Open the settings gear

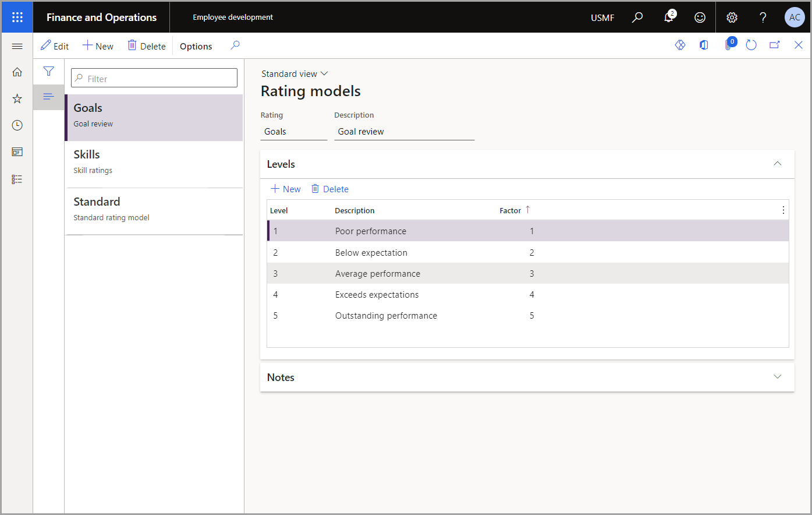tap(732, 17)
